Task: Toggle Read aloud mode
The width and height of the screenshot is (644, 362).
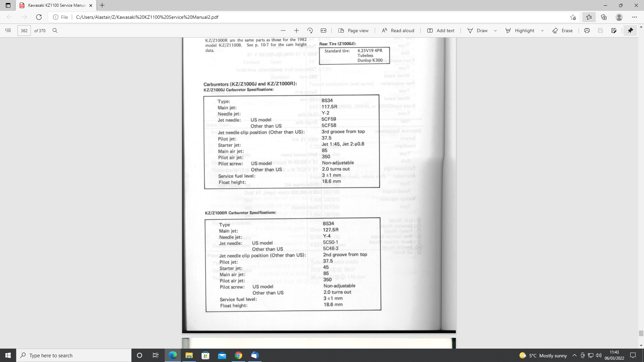Action: 398,31
